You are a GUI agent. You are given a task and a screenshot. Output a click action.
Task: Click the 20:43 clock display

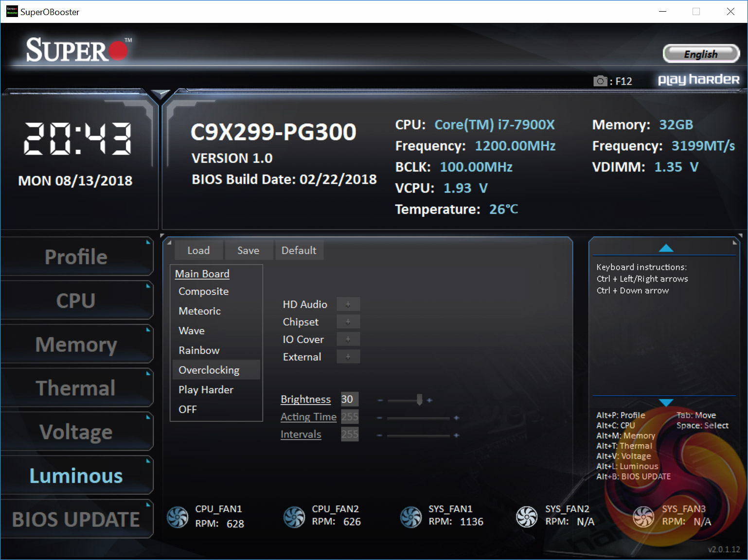click(78, 139)
